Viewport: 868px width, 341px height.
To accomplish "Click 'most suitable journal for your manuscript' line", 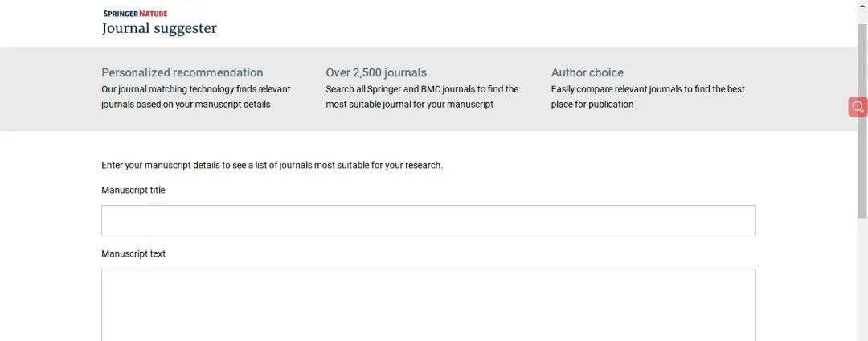I will click(409, 104).
